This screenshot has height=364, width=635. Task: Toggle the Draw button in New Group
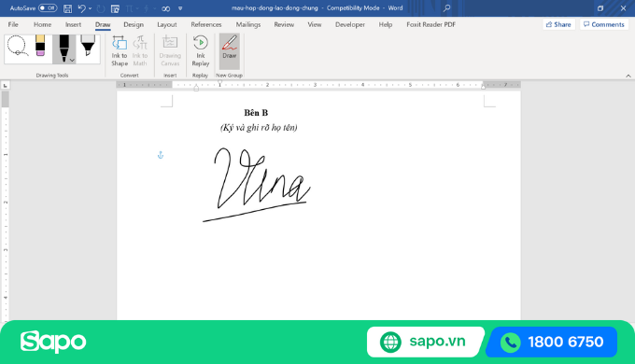(229, 51)
